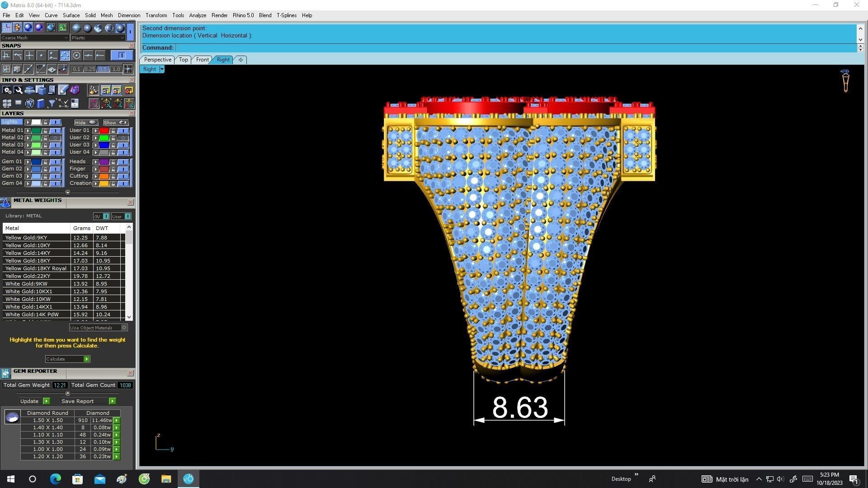The image size is (868, 488).
Task: Select the 45 degree angle snap icon
Action: pos(41,69)
